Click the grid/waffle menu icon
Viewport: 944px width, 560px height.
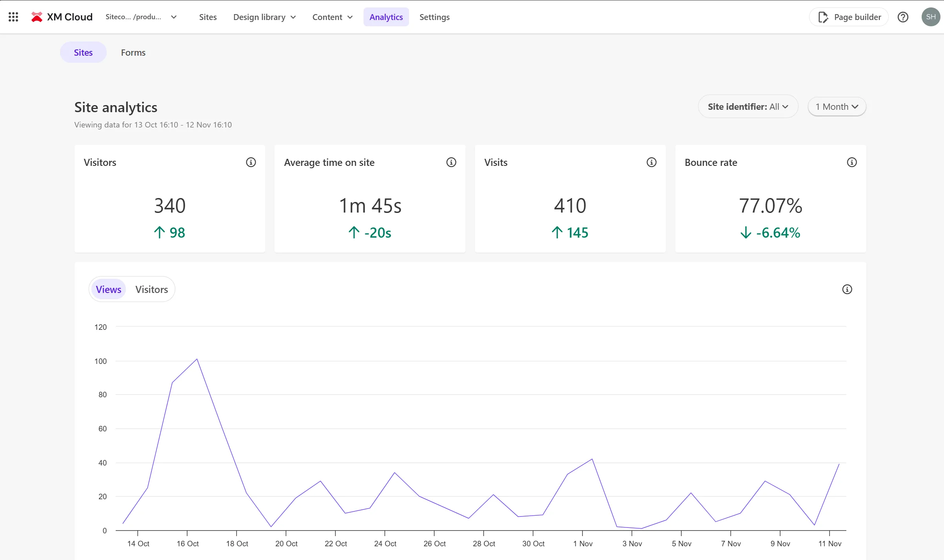pyautogui.click(x=13, y=16)
